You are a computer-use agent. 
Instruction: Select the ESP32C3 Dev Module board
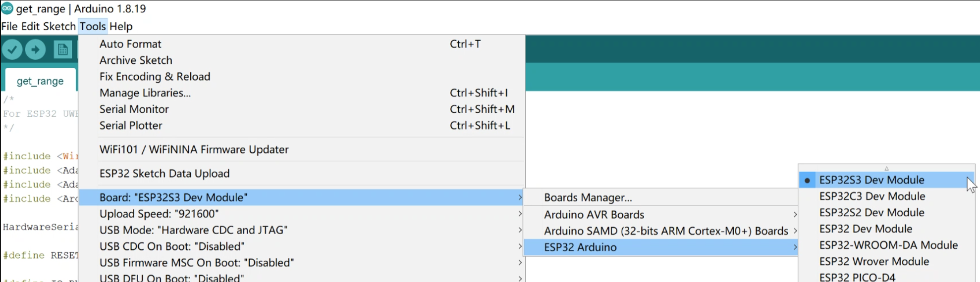pyautogui.click(x=886, y=196)
